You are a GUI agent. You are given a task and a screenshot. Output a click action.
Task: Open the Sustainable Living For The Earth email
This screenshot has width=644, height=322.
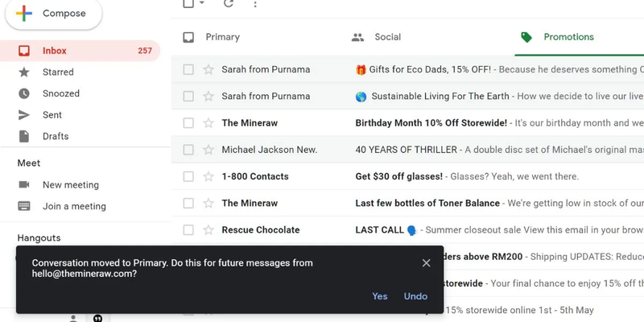[408, 96]
